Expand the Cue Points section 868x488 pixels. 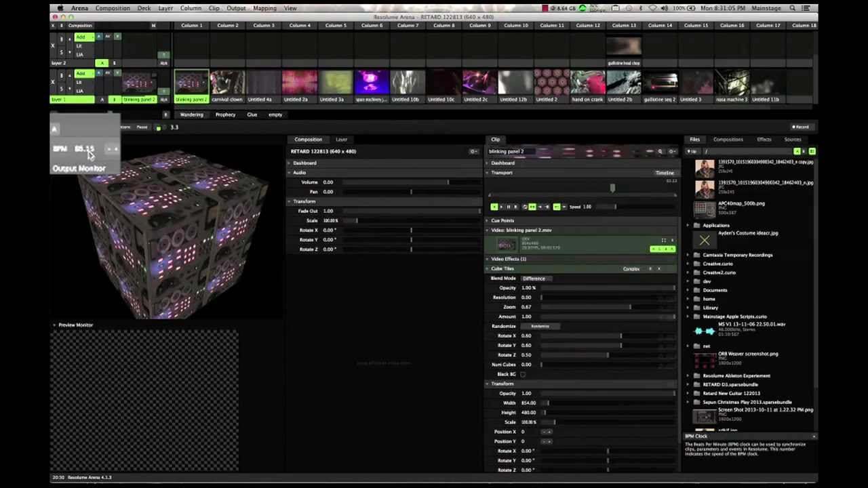tap(488, 221)
